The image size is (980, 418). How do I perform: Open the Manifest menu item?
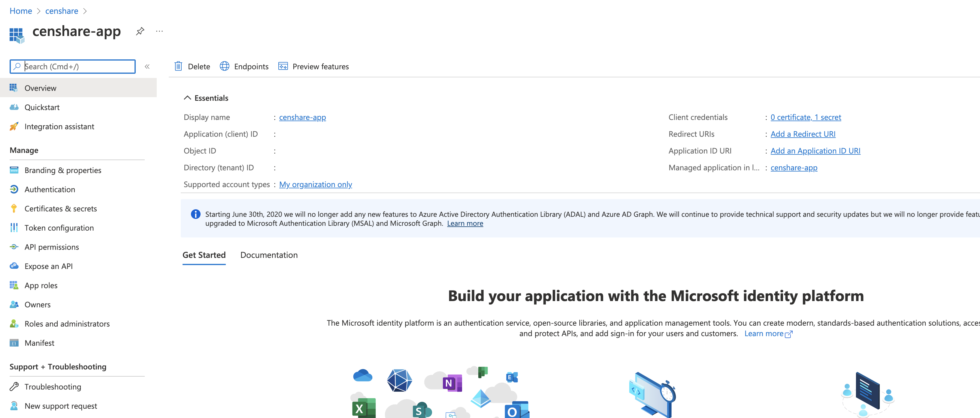tap(39, 343)
